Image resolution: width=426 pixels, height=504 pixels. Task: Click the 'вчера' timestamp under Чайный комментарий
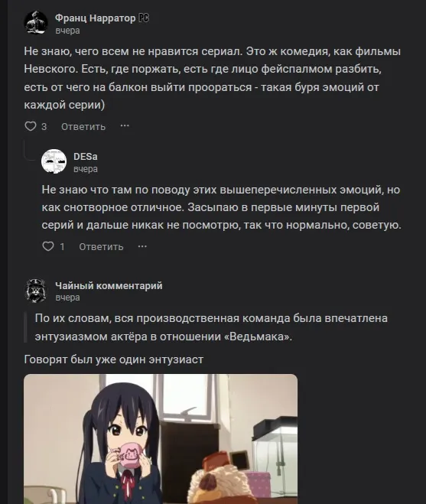[67, 298]
